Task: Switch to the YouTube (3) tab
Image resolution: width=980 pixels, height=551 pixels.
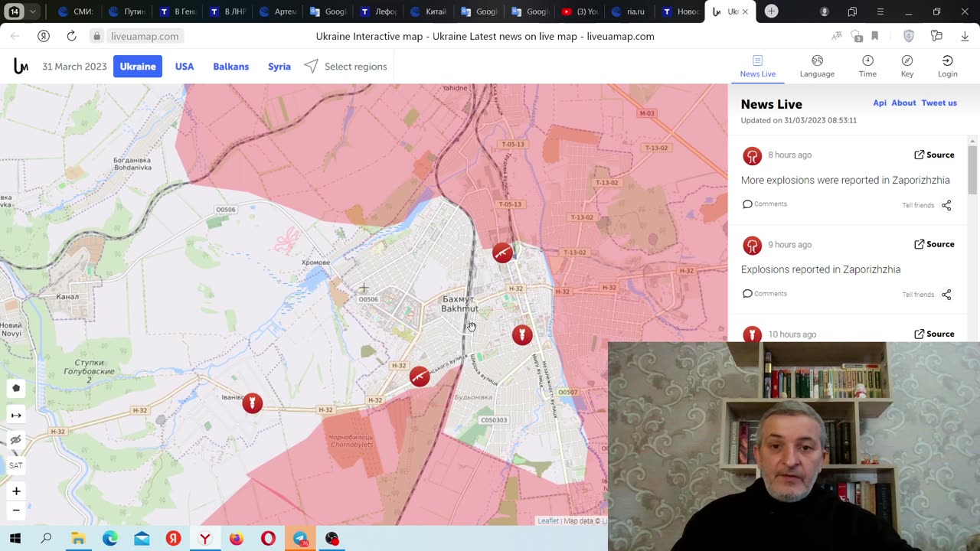Action: coord(580,11)
